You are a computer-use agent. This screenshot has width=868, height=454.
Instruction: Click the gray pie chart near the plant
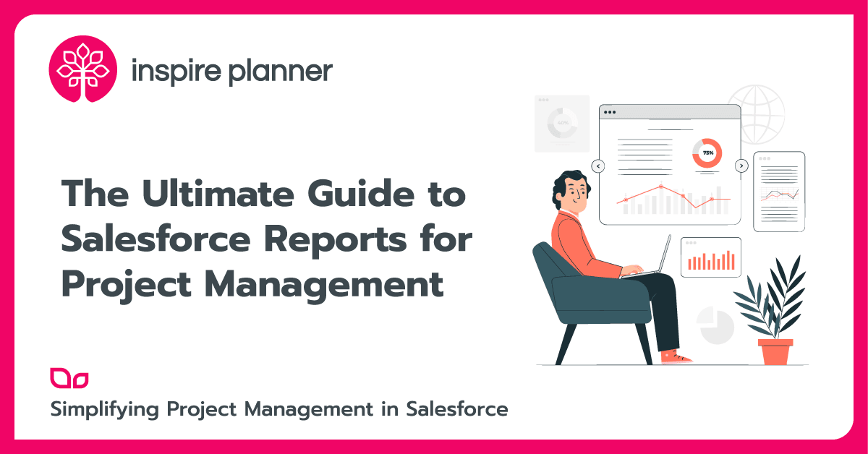coord(714,325)
